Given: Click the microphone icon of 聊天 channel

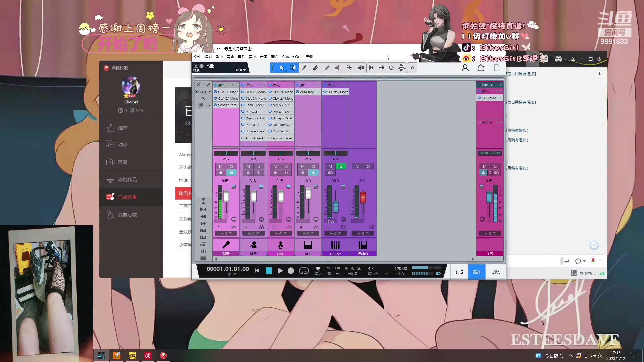Looking at the screenshot, I should point(226,245).
